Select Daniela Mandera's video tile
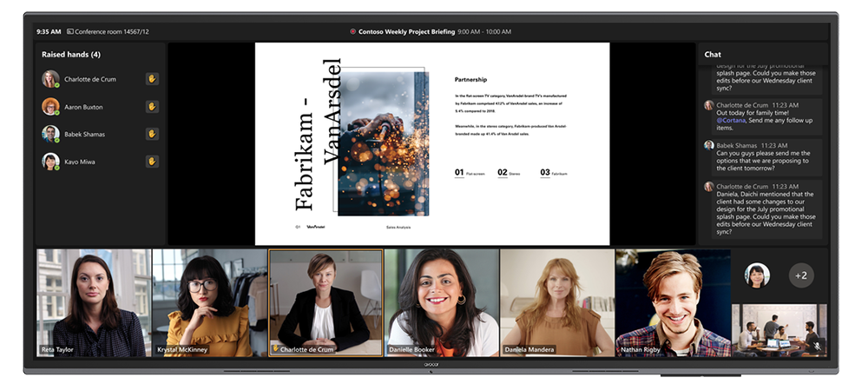868x384 pixels. click(557, 302)
